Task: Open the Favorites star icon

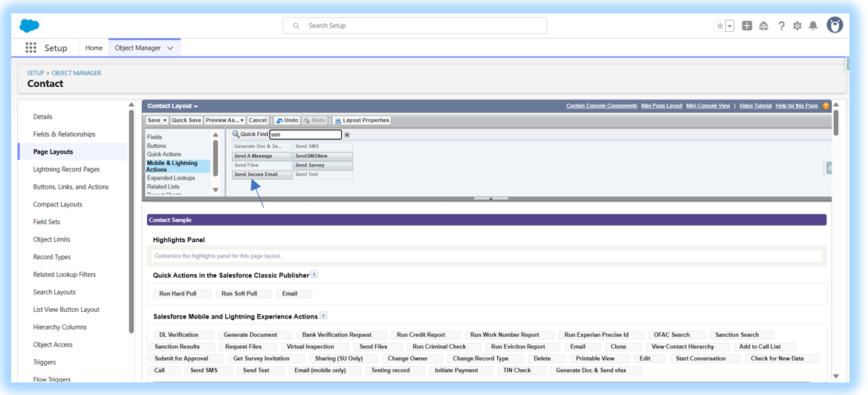Action: tap(719, 25)
